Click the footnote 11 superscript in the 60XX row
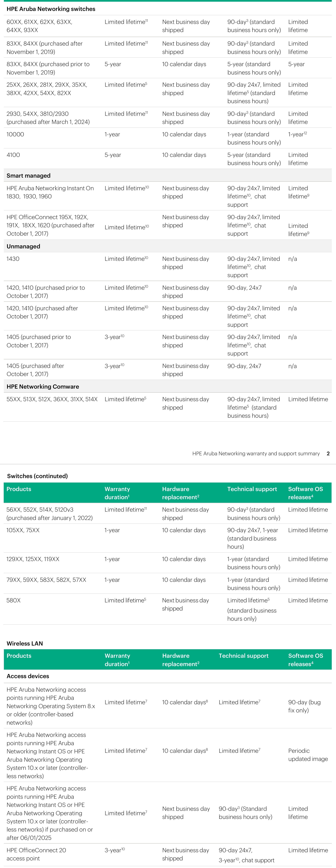 146,21
